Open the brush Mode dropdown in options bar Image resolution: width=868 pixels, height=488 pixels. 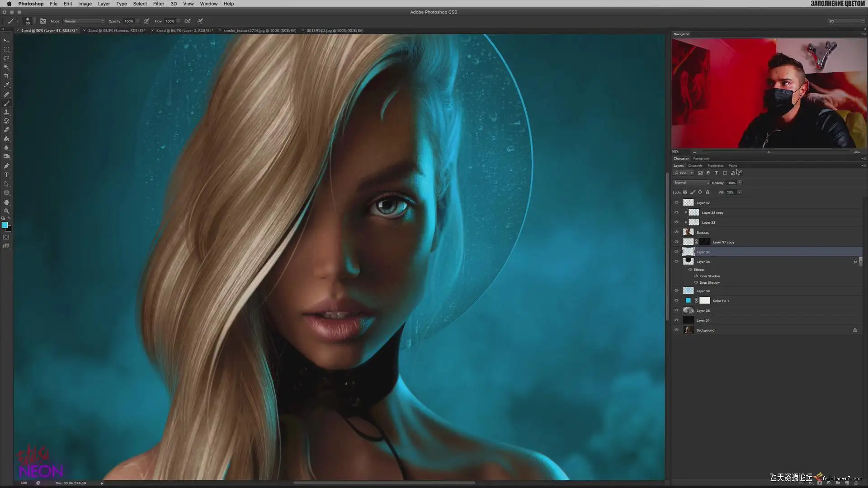84,21
